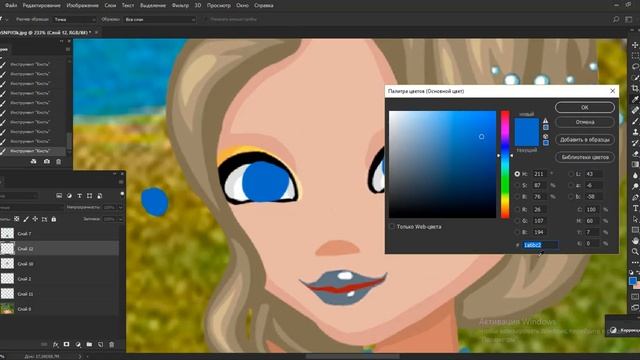The image size is (640, 360).
Task: Select the Brush tool in right toolbar
Action: click(635, 121)
